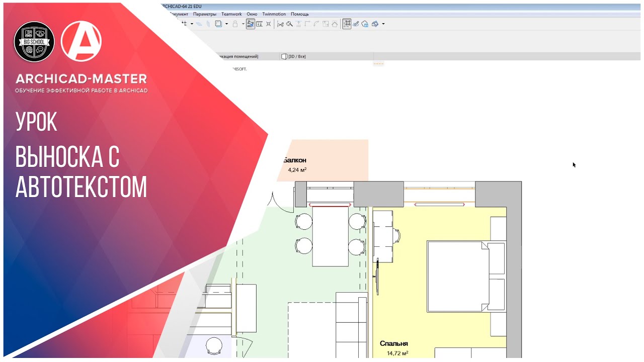The image size is (644, 362).
Task: Toggle the highlighted Suspend Groups icon
Action: 347,24
